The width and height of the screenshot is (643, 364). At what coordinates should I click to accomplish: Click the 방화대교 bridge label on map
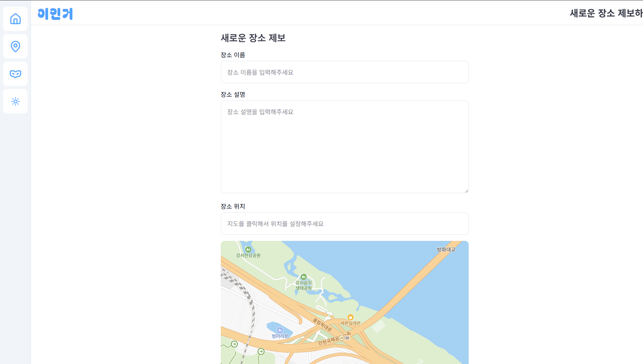(446, 250)
